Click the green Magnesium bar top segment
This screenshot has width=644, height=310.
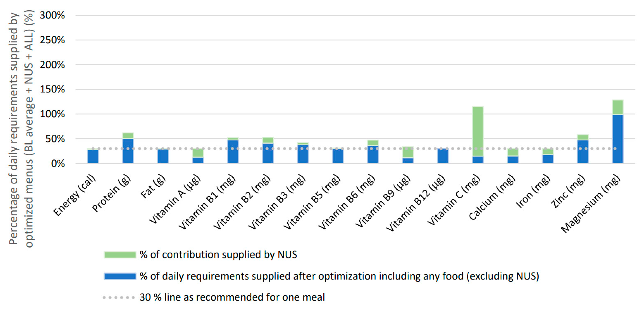coord(618,107)
